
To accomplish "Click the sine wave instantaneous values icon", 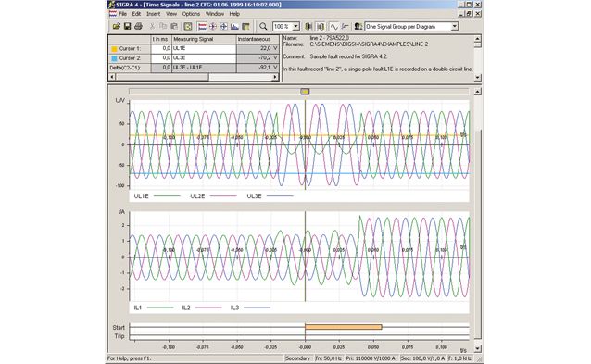I will pyautogui.click(x=334, y=26).
